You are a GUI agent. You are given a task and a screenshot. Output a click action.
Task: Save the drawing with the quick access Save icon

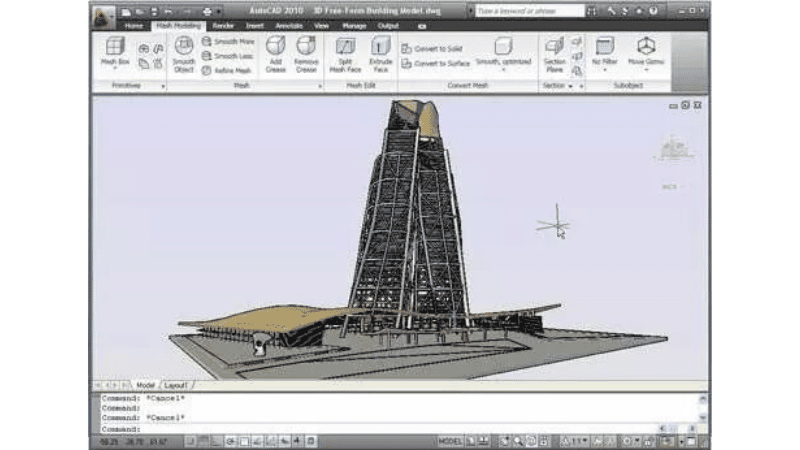coord(154,11)
